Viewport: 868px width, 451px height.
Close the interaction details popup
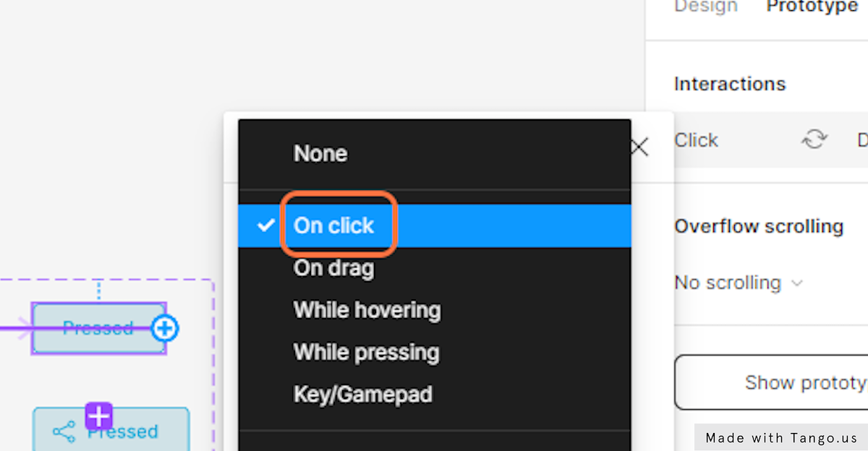point(639,147)
